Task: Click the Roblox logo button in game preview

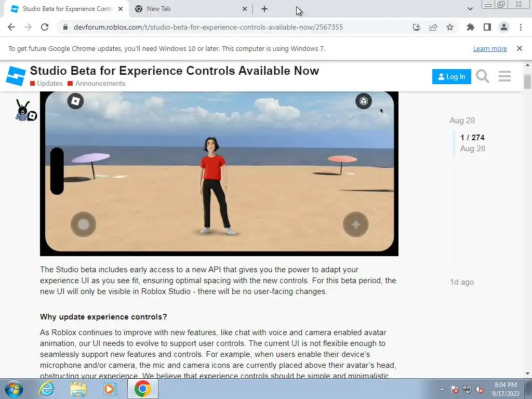Action: (75, 101)
